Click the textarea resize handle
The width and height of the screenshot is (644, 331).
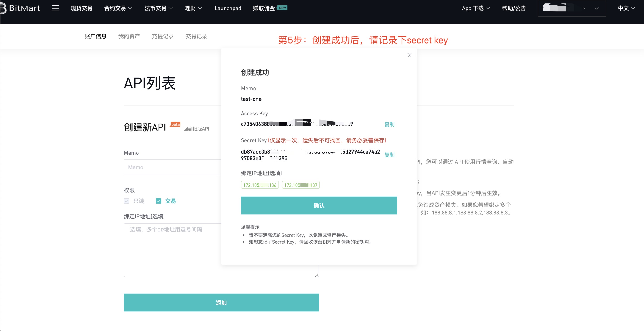tap(317, 275)
